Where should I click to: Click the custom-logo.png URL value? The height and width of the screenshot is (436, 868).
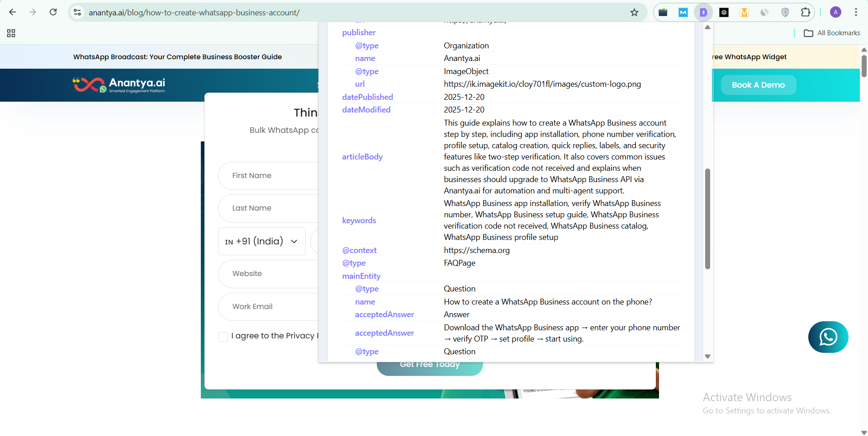[542, 84]
